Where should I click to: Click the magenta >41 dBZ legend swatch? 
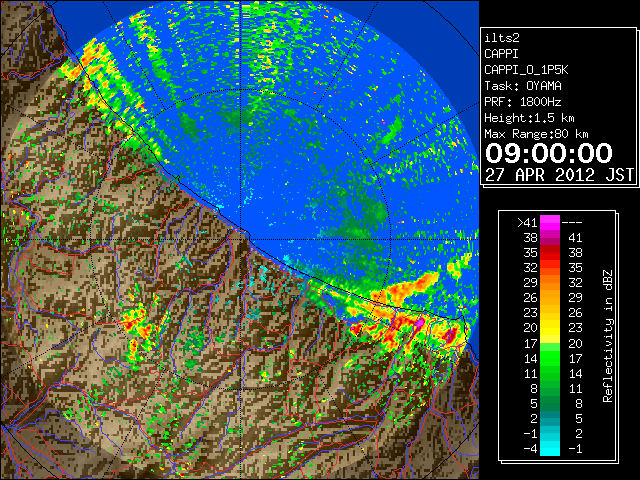click(x=550, y=222)
